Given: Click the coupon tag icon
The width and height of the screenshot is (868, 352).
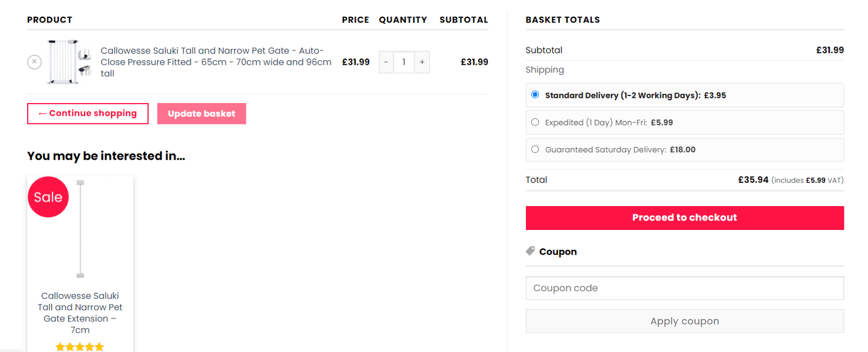Looking at the screenshot, I should tap(530, 251).
